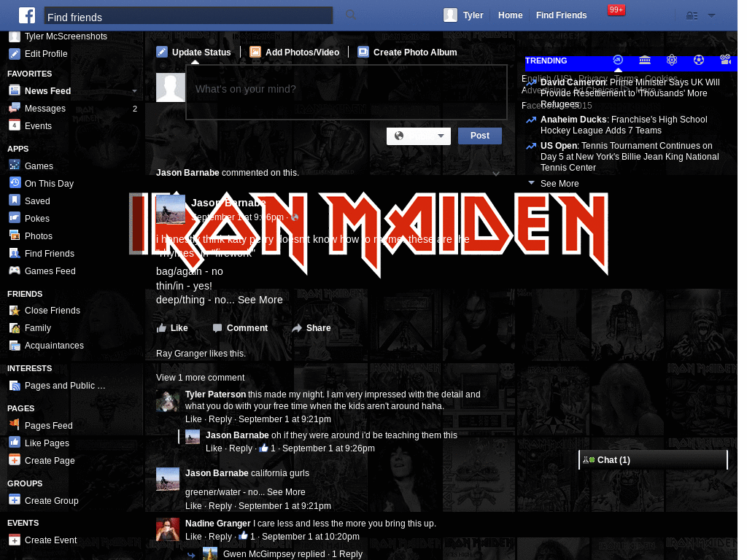Open Find Friends in top bar

561,15
